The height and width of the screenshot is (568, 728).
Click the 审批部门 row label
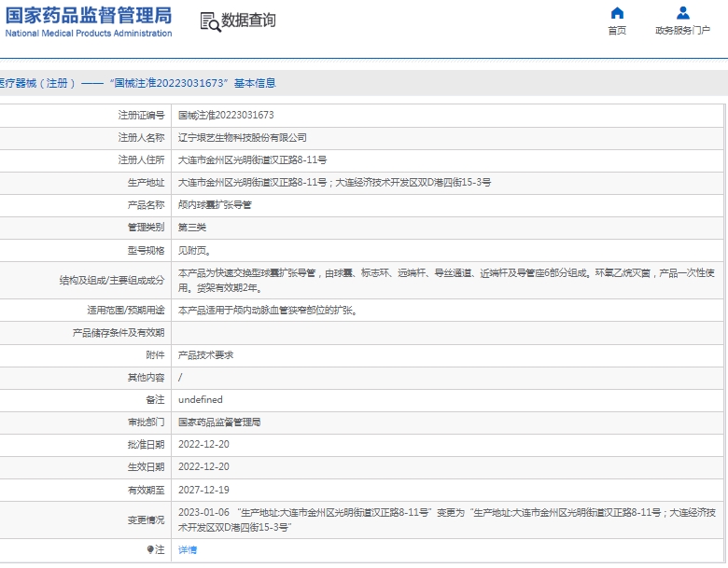point(146,422)
